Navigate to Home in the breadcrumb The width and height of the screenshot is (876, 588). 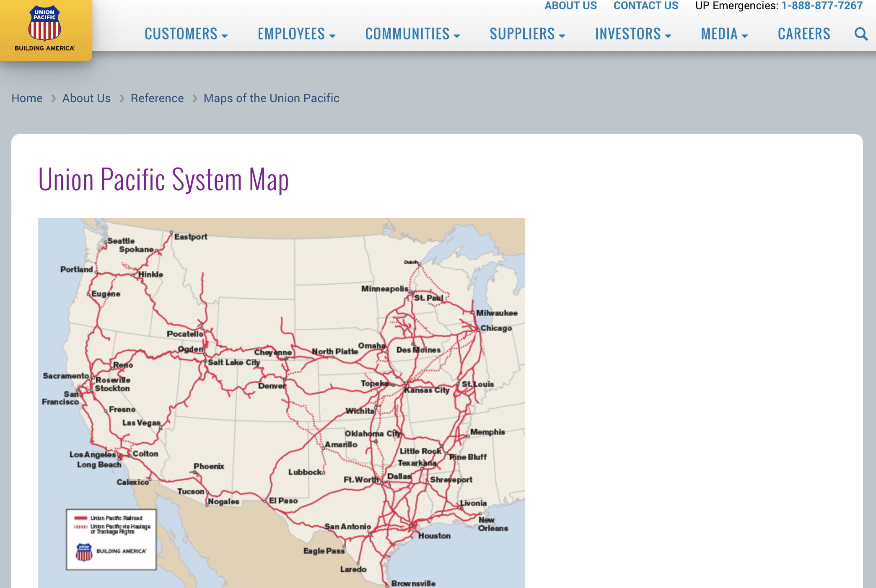[x=27, y=98]
